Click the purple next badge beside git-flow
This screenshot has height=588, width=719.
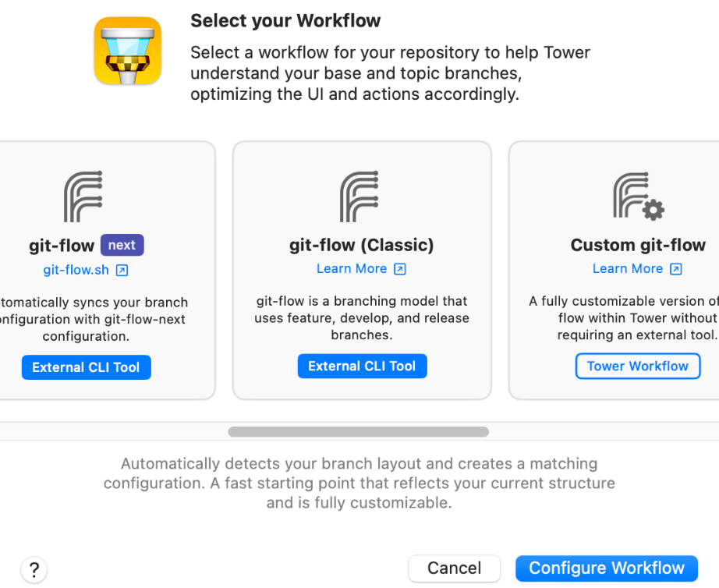(122, 245)
